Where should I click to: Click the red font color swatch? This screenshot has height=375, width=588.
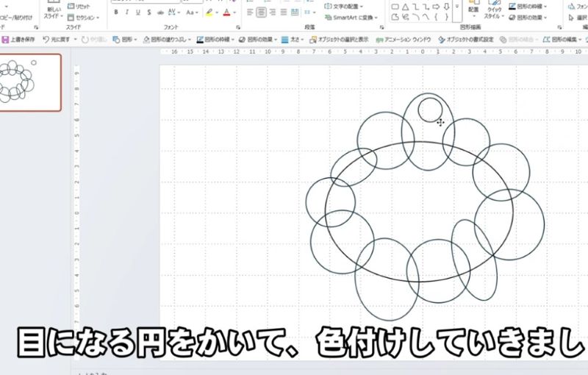(226, 12)
